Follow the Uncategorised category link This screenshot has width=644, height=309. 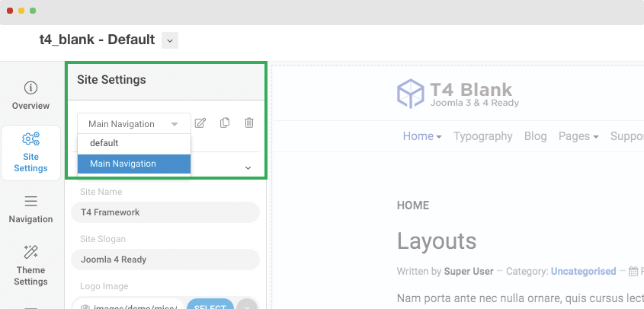583,271
